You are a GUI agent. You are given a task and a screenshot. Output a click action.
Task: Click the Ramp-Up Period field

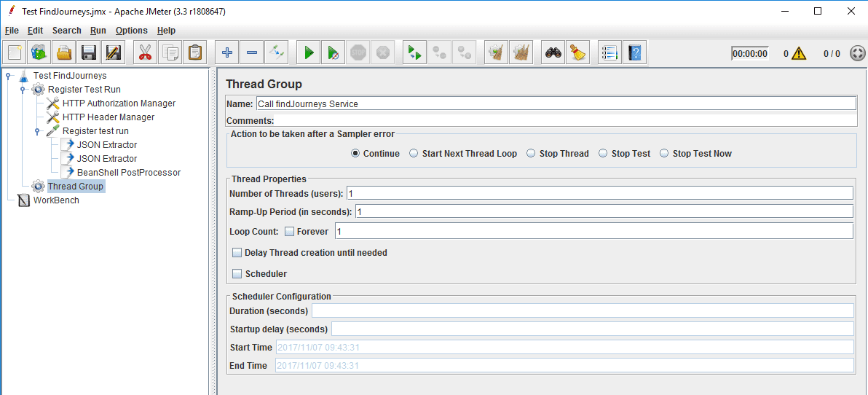pyautogui.click(x=604, y=211)
